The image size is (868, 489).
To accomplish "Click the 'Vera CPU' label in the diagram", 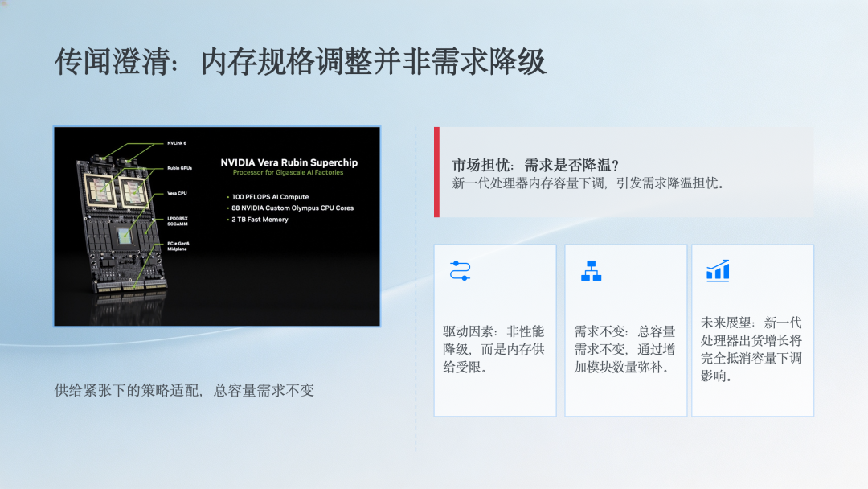I will 177,193.
